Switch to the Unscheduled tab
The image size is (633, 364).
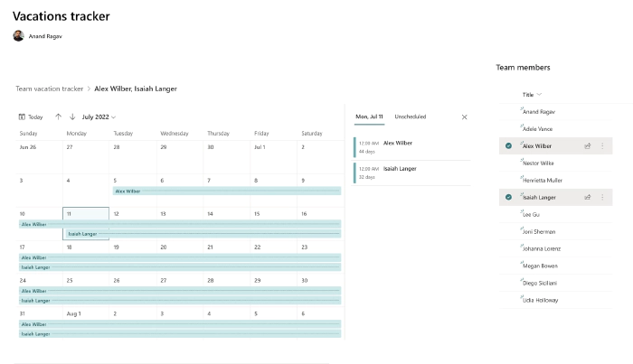point(411,117)
